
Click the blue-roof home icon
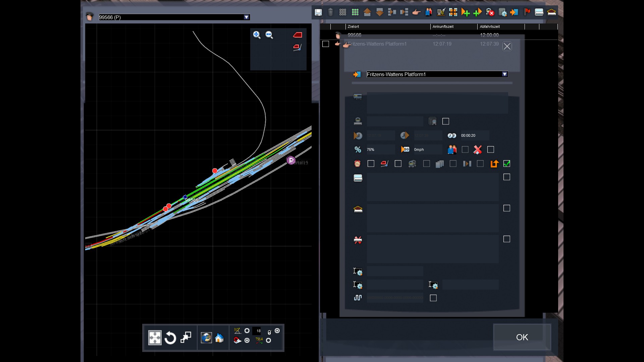coord(219,338)
